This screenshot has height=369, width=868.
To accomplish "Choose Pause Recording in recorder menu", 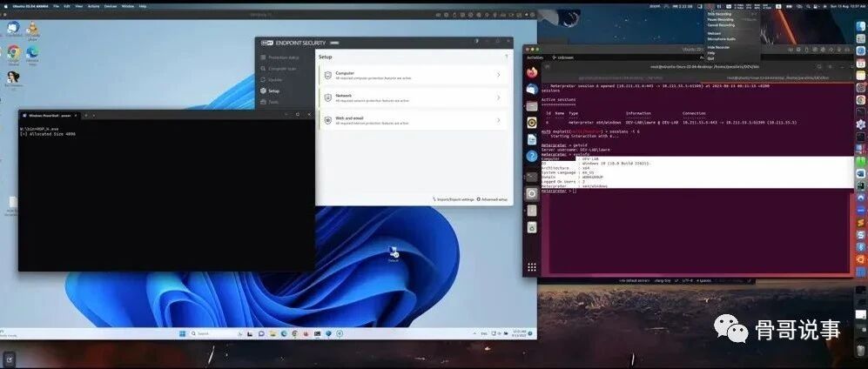I will coord(720,19).
